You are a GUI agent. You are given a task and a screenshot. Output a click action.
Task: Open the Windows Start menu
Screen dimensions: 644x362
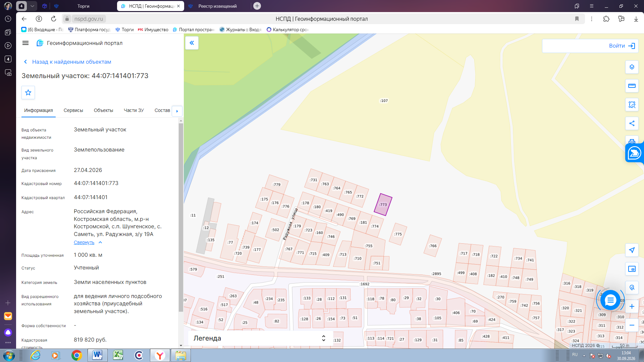pos(9,355)
